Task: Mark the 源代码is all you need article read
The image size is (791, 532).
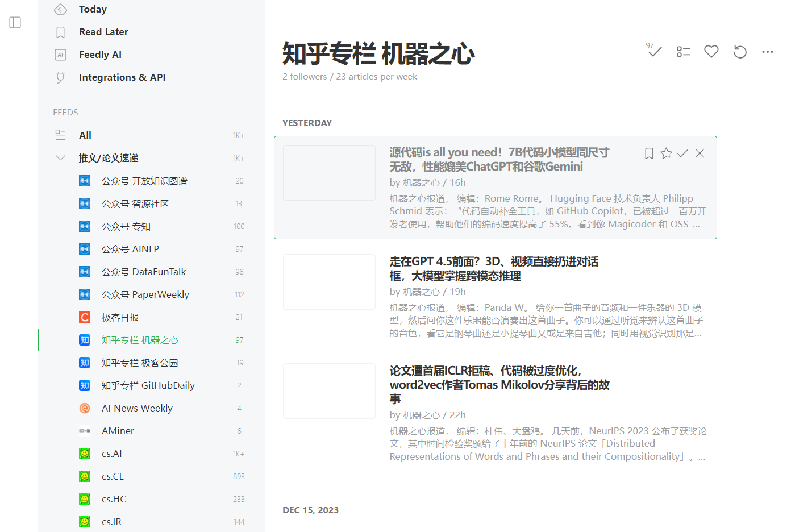Action: tap(683, 153)
